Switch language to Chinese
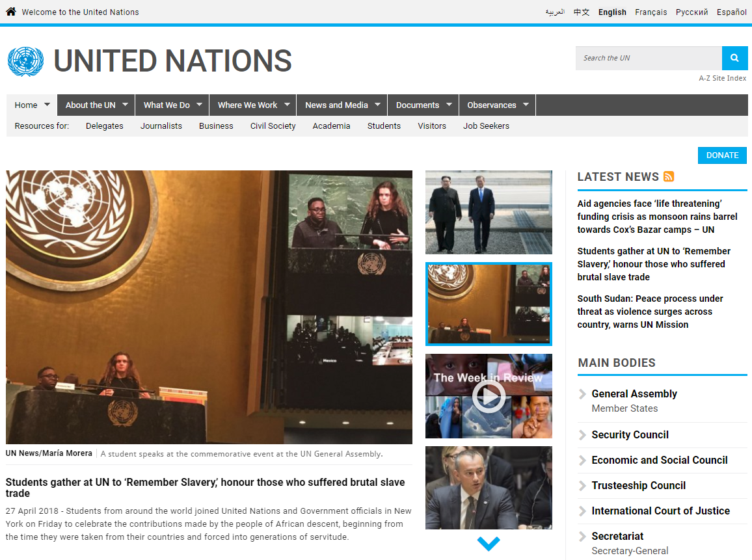 click(x=582, y=12)
